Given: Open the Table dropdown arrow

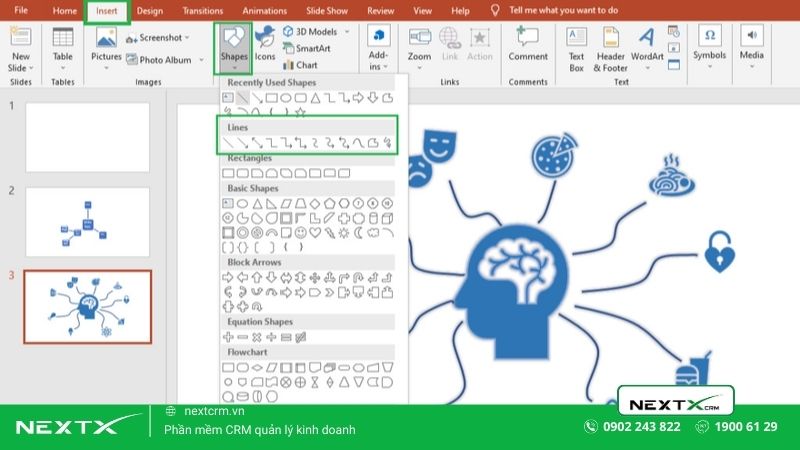Looking at the screenshot, I should (63, 68).
